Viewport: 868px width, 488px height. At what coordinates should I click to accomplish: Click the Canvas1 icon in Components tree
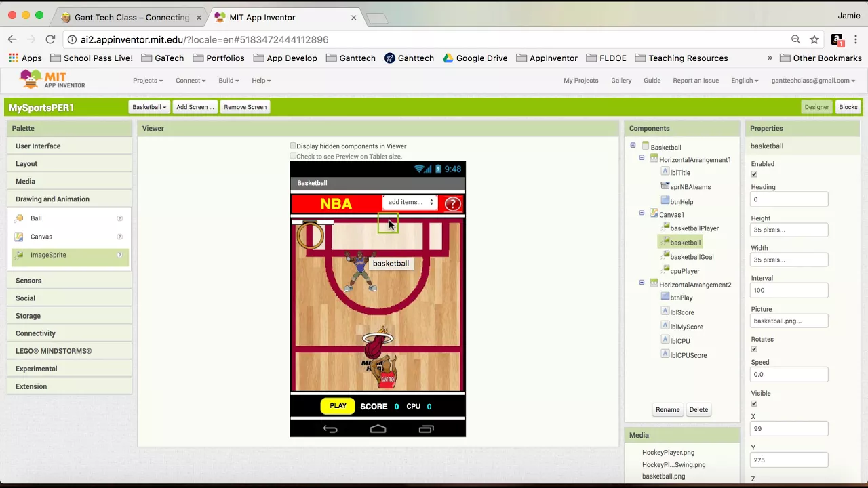tap(654, 213)
